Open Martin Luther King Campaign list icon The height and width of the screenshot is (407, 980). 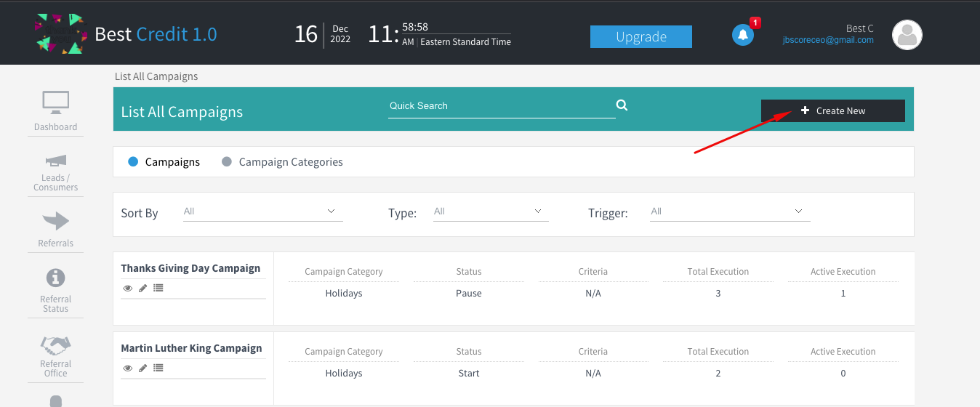158,368
